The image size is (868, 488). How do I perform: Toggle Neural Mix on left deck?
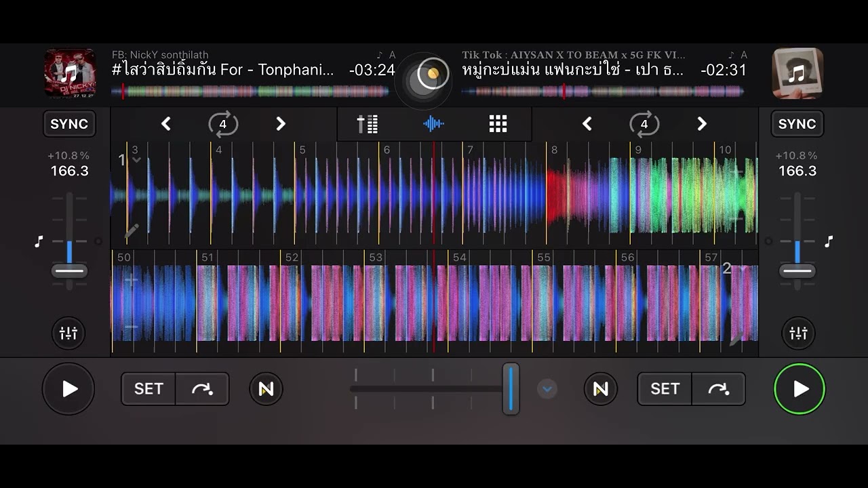(x=266, y=389)
